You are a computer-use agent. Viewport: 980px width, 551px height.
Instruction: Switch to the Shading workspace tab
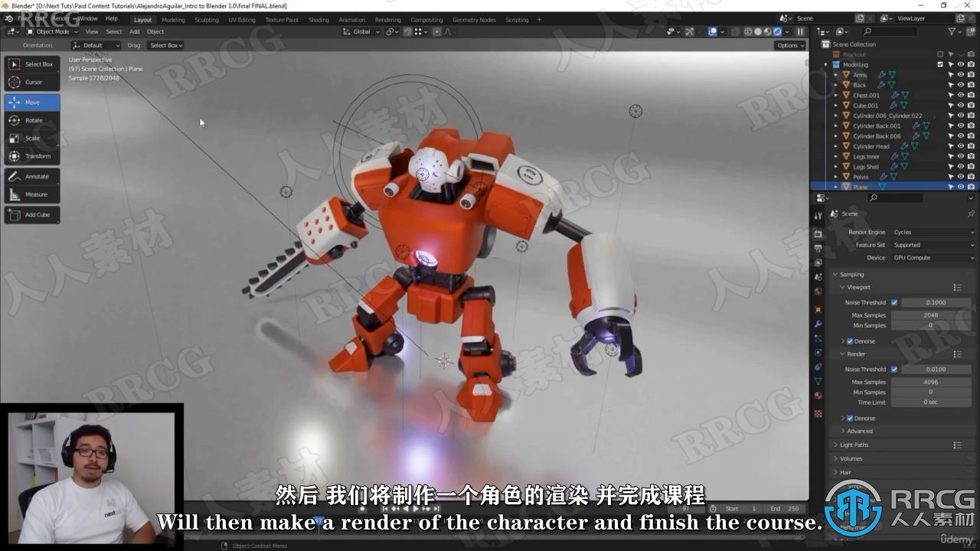pyautogui.click(x=318, y=20)
